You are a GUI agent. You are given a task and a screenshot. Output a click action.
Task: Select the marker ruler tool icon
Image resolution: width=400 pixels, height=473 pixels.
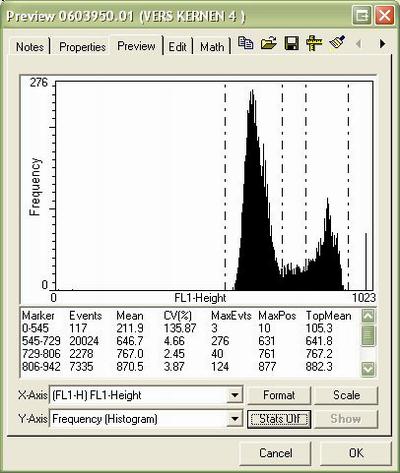coord(314,43)
